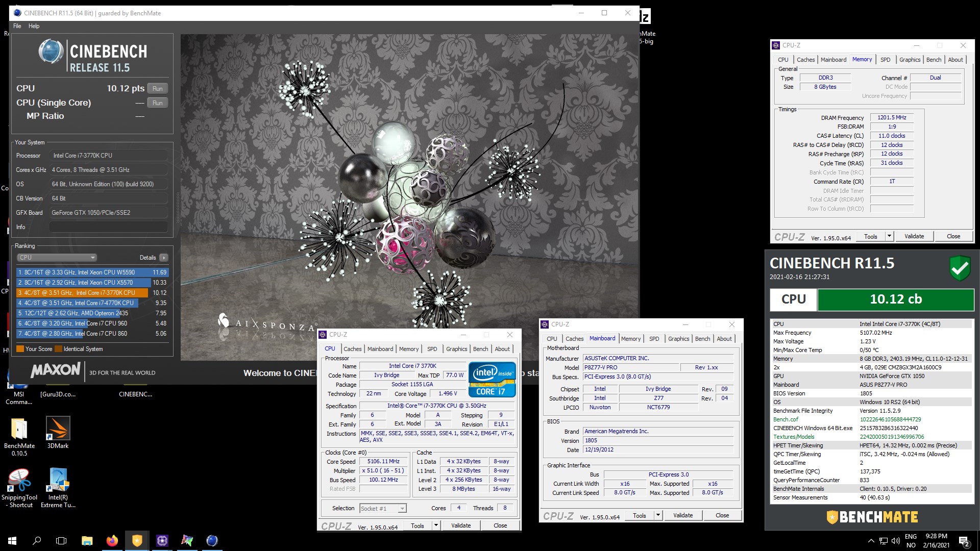Click Close button in CPU-Z Memory window
This screenshot has height=551, width=980.
click(953, 236)
